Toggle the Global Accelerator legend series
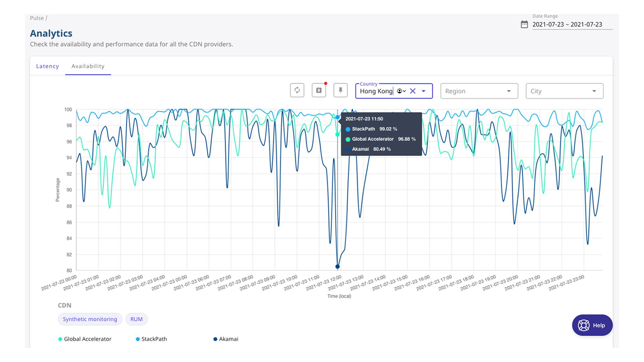Image resolution: width=644 pixels, height=362 pixels. pyautogui.click(x=85, y=339)
